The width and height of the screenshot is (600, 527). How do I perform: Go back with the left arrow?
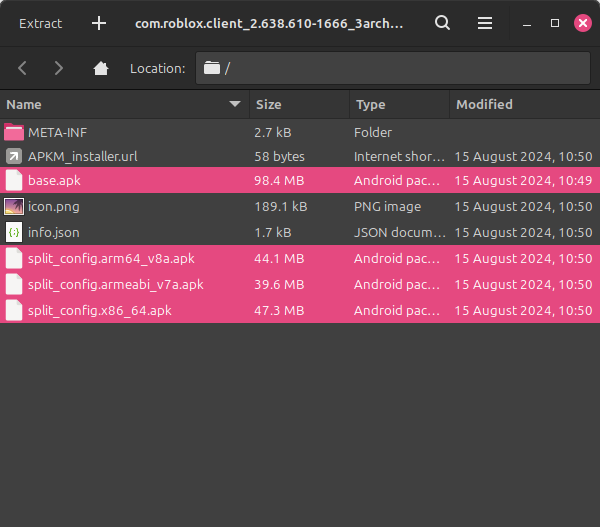coord(23,68)
